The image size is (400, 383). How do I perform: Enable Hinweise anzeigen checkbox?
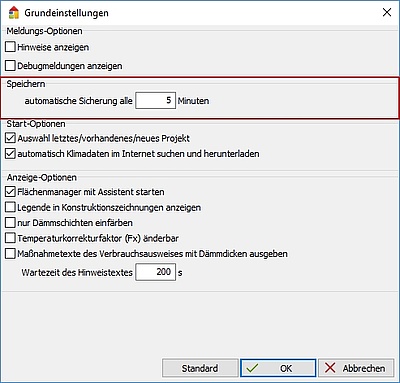pyautogui.click(x=10, y=47)
